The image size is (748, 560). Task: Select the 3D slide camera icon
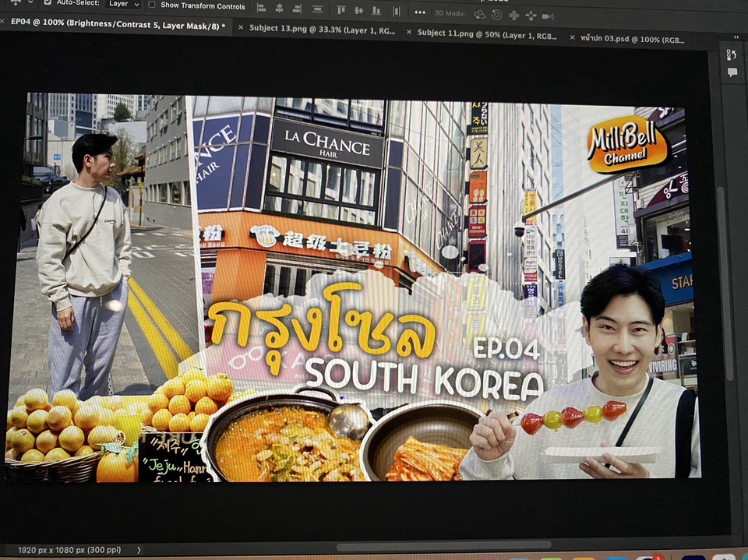531,16
